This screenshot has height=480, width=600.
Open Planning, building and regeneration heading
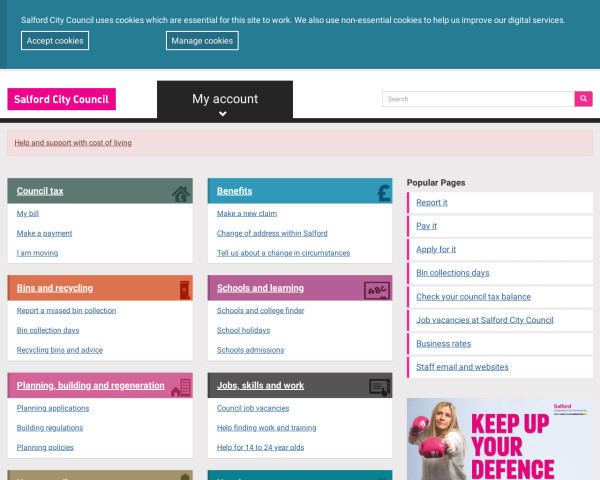coord(91,385)
